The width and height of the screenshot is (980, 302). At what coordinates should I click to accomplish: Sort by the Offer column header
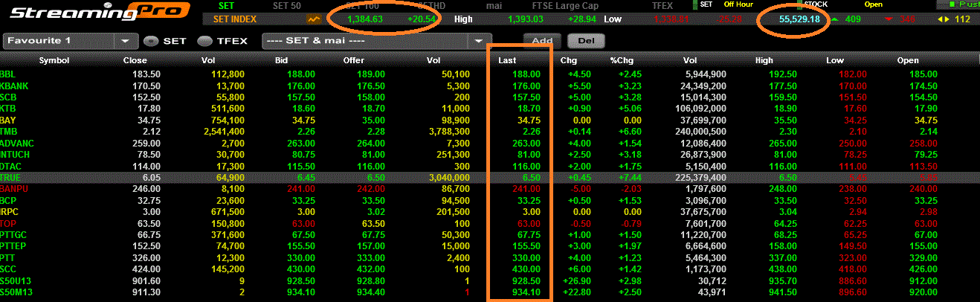pyautogui.click(x=355, y=60)
